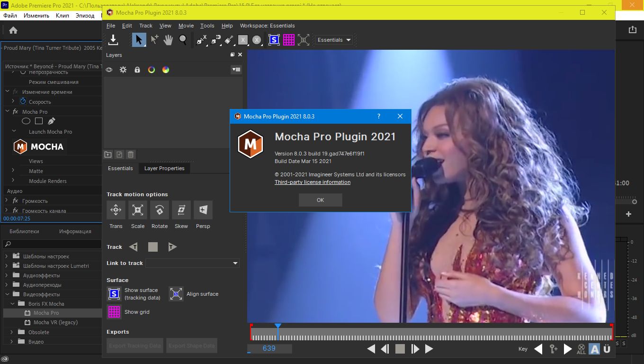Click OK in the About dialog
This screenshot has height=364, width=644.
coord(320,200)
